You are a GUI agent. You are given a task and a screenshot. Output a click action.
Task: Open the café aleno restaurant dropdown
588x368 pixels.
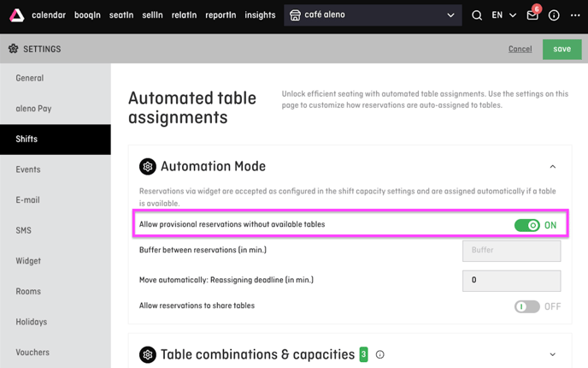click(x=373, y=15)
